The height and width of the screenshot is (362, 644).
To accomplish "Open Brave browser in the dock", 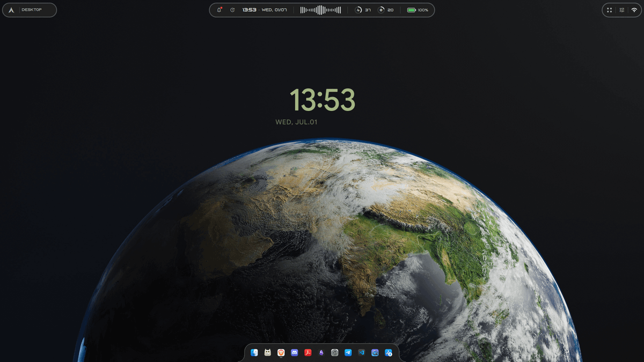I will point(281,352).
